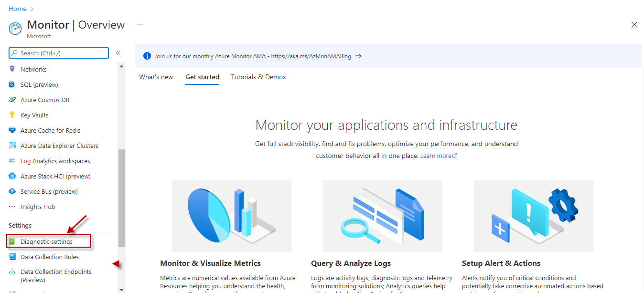Click the Setup Alert & Actions heading
The width and height of the screenshot is (644, 293).
click(501, 263)
